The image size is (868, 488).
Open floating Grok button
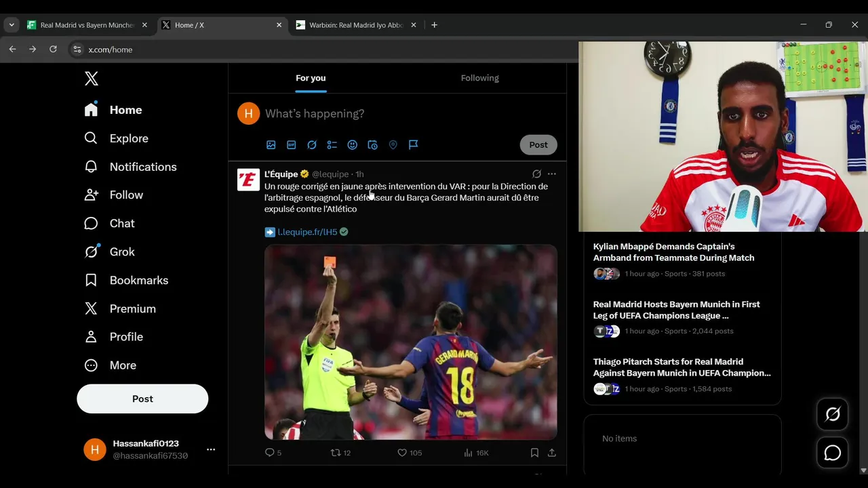pyautogui.click(x=833, y=414)
